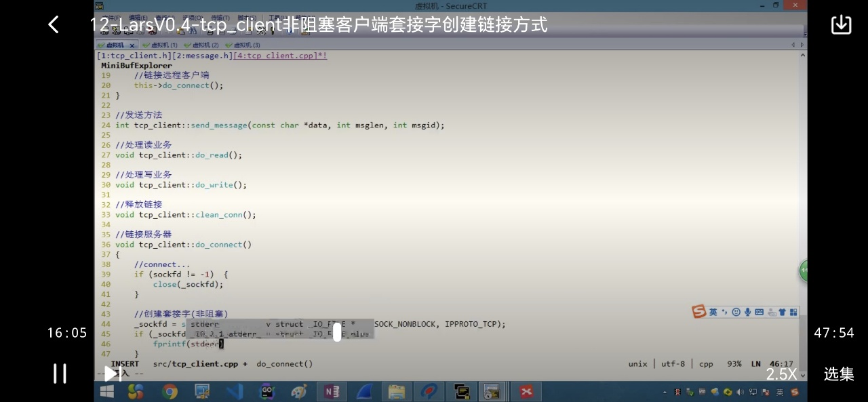
Task: Click the video progress slider handle
Action: (337, 332)
